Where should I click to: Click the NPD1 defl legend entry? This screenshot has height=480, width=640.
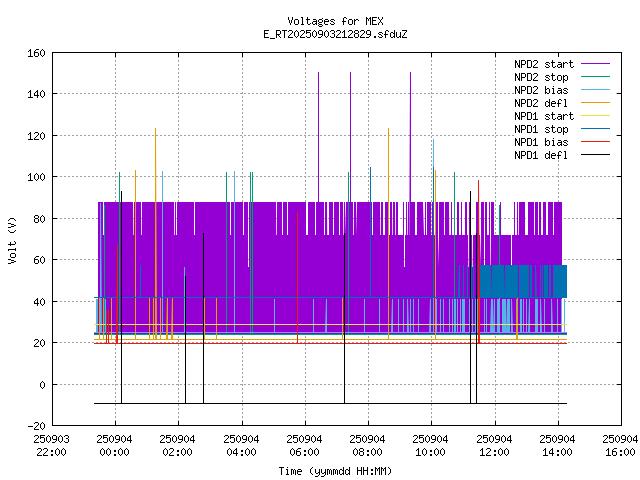(543, 155)
